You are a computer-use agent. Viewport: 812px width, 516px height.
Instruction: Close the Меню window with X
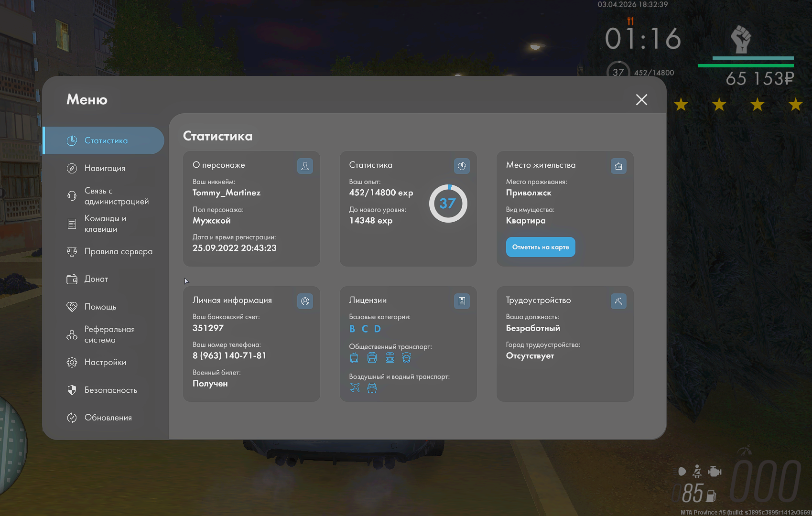641,99
